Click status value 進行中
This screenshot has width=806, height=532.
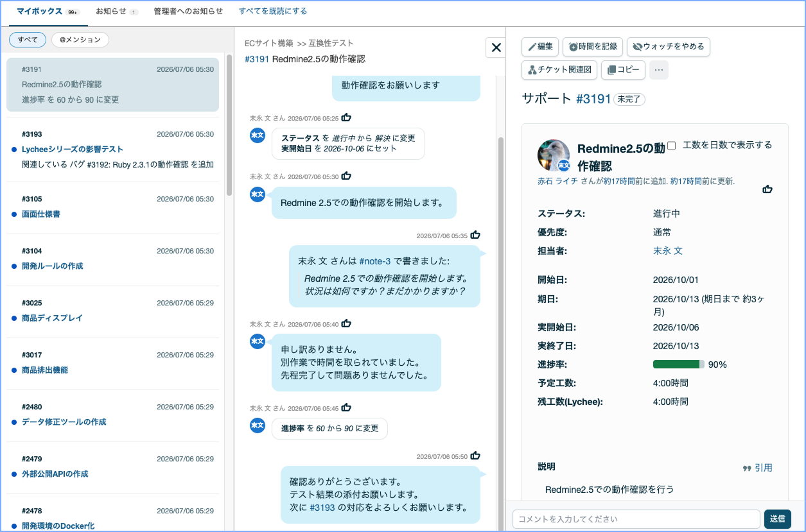pyautogui.click(x=667, y=214)
